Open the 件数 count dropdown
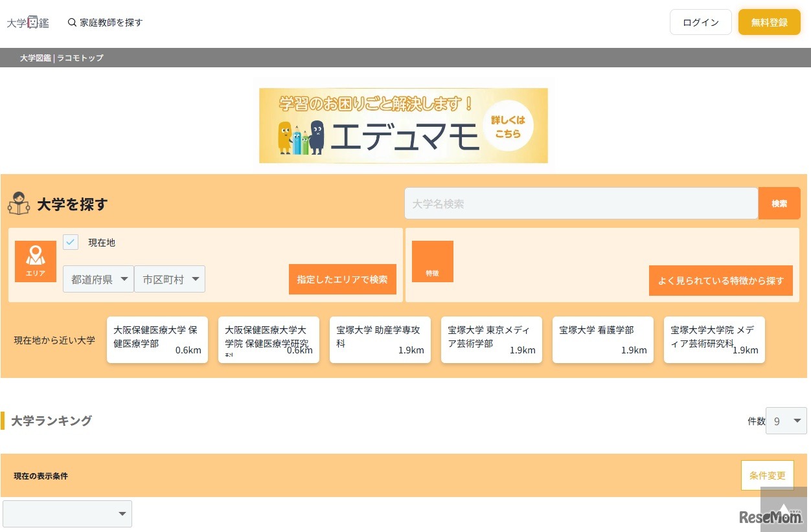 (x=786, y=421)
